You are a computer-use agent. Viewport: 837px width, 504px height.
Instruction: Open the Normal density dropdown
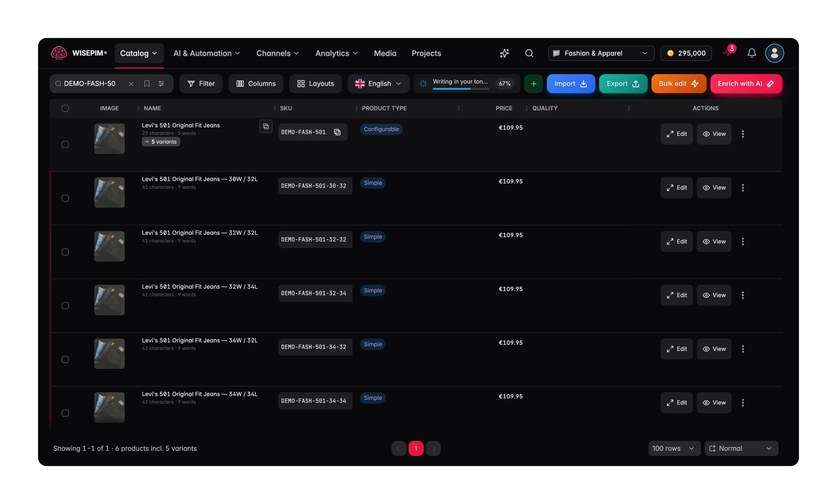pos(741,448)
